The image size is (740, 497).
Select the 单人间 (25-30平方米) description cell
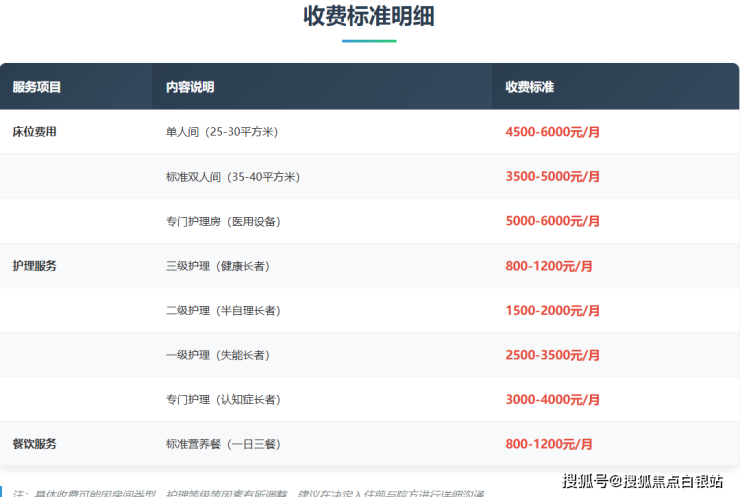coord(222,132)
